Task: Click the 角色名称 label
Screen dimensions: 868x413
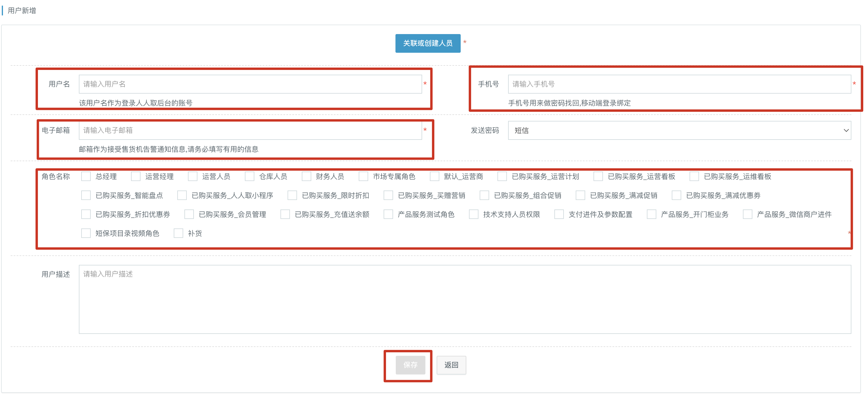Action: click(56, 176)
